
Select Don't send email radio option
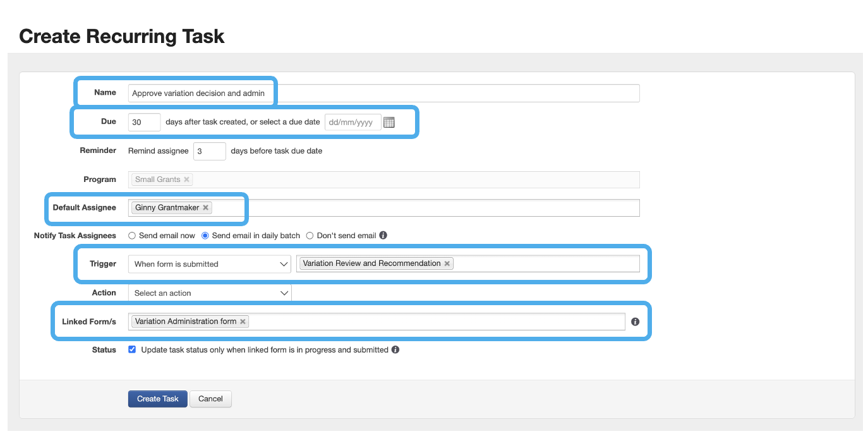[x=310, y=236]
